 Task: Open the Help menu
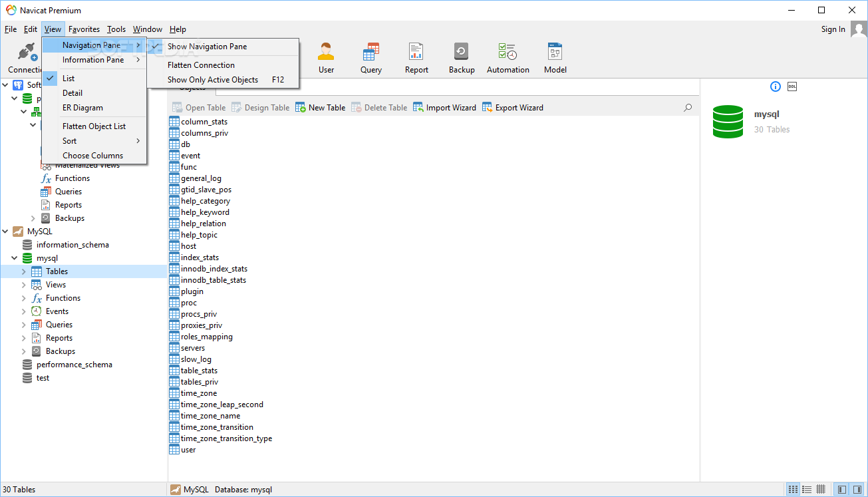(178, 29)
